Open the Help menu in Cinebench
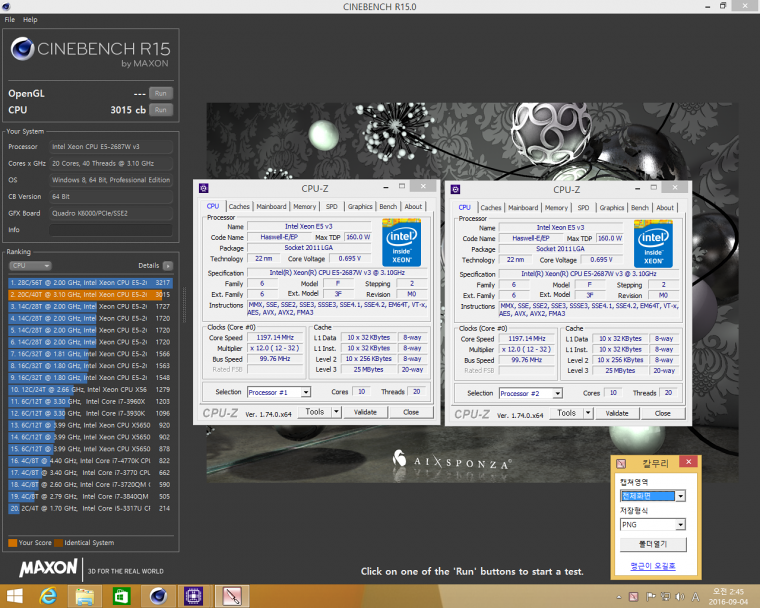The height and width of the screenshot is (608, 760). 30,19
